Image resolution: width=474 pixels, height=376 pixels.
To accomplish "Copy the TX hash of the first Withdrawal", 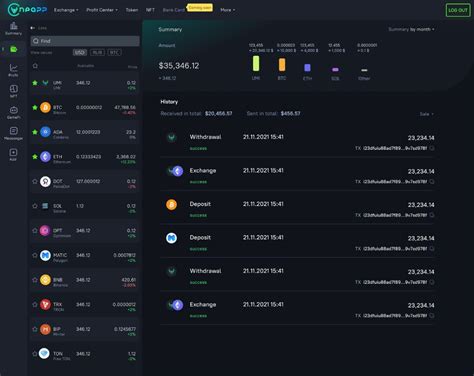I will (432, 148).
